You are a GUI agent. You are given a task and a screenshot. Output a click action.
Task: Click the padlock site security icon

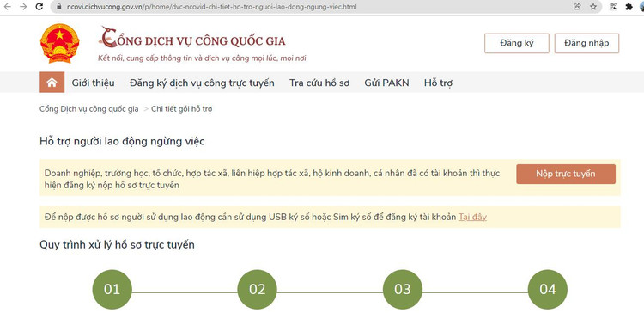58,7
